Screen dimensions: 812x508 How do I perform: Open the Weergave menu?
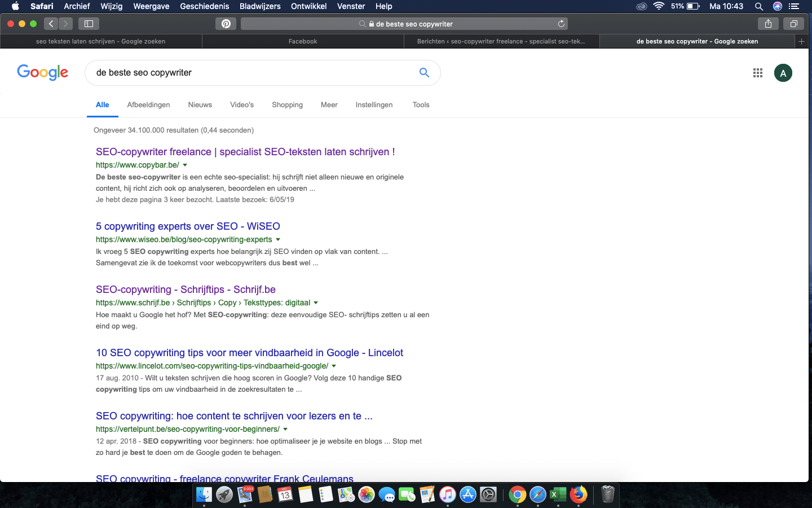(151, 6)
